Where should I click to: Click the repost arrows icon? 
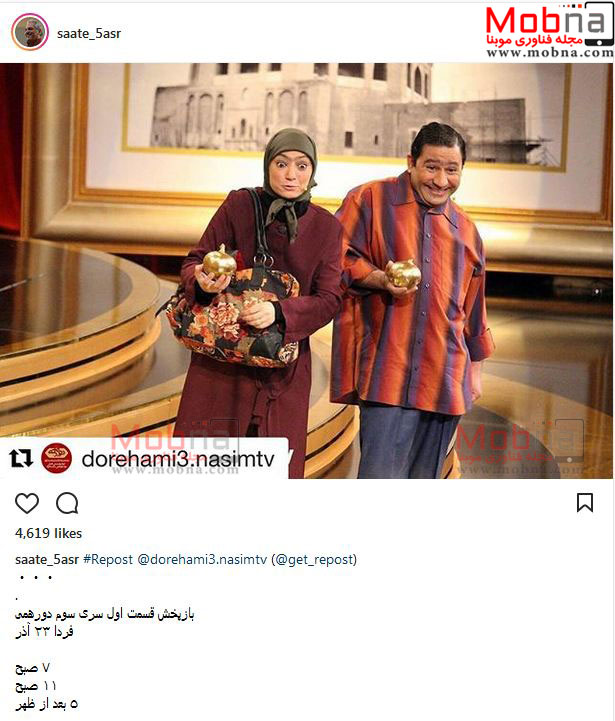click(21, 458)
